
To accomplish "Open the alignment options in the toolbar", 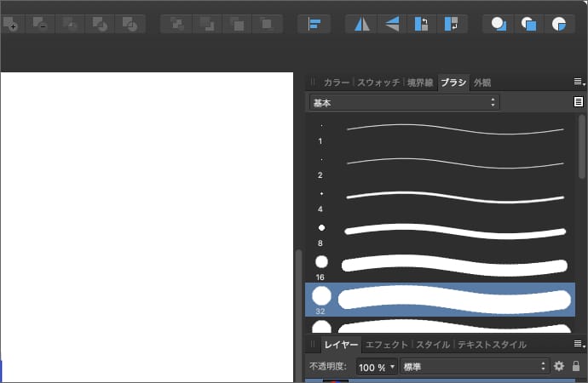I will [x=314, y=24].
